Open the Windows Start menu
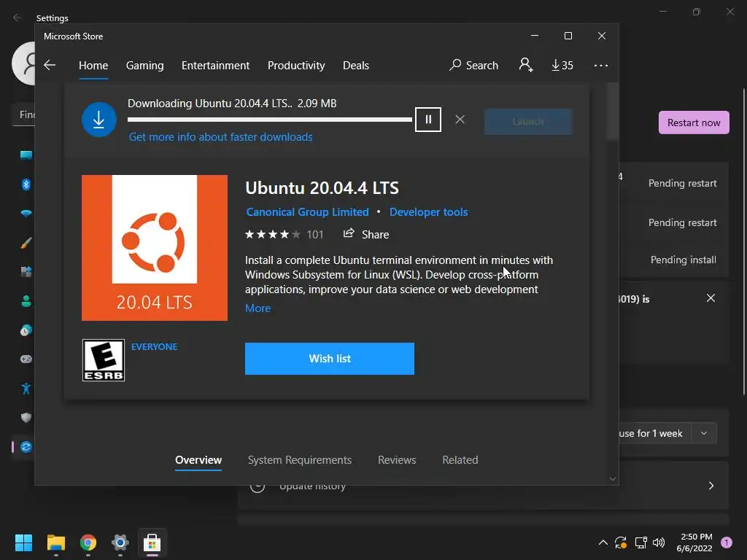 point(23,542)
